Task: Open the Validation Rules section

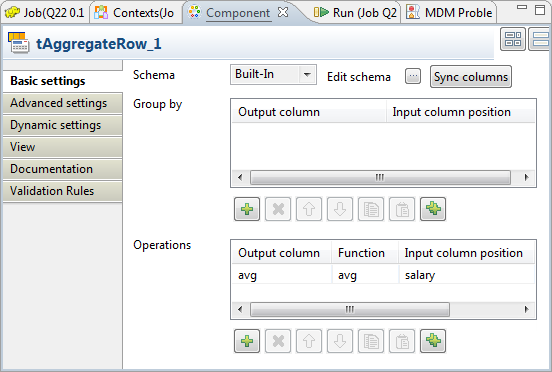Action: (x=63, y=191)
